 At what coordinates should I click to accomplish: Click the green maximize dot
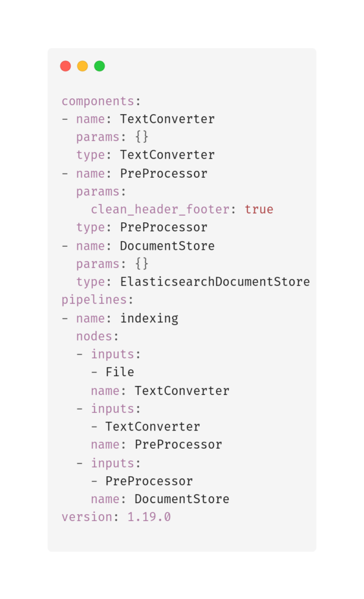(x=99, y=66)
